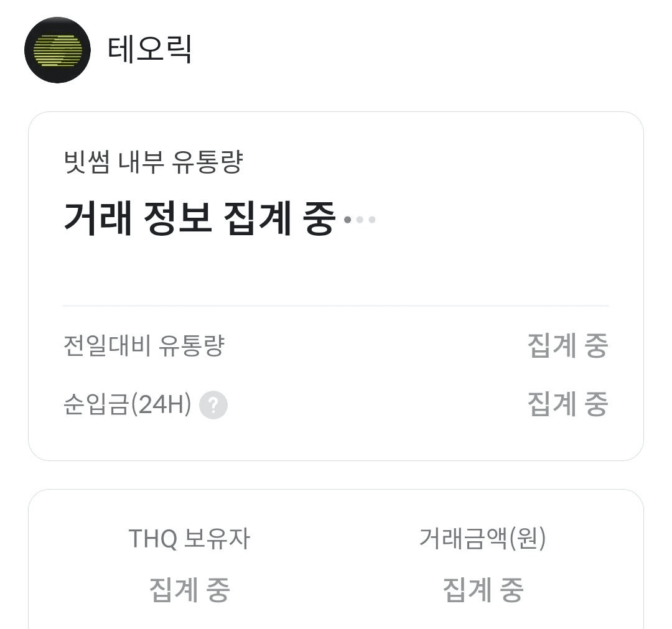
Task: Click the 거래금액(원) label
Action: (x=482, y=539)
